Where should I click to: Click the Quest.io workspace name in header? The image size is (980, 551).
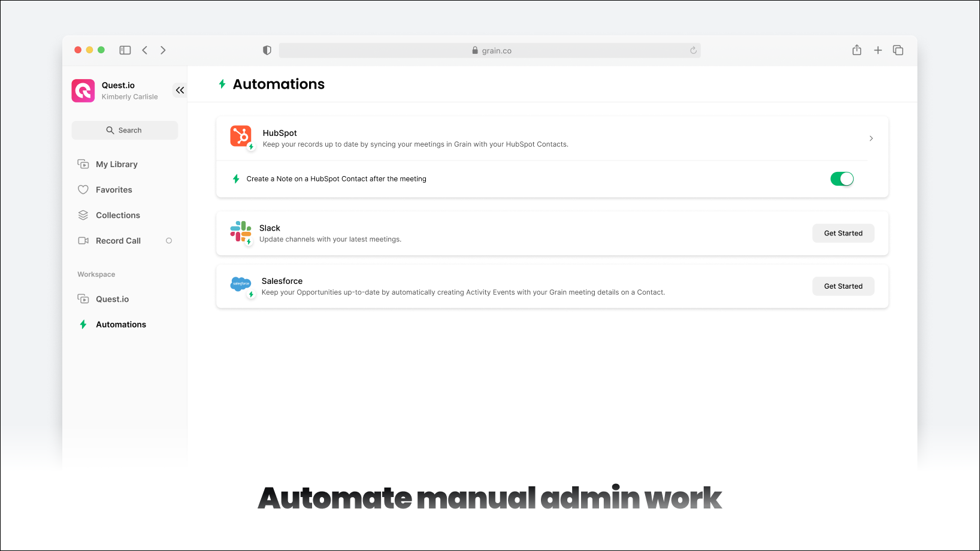click(x=118, y=85)
